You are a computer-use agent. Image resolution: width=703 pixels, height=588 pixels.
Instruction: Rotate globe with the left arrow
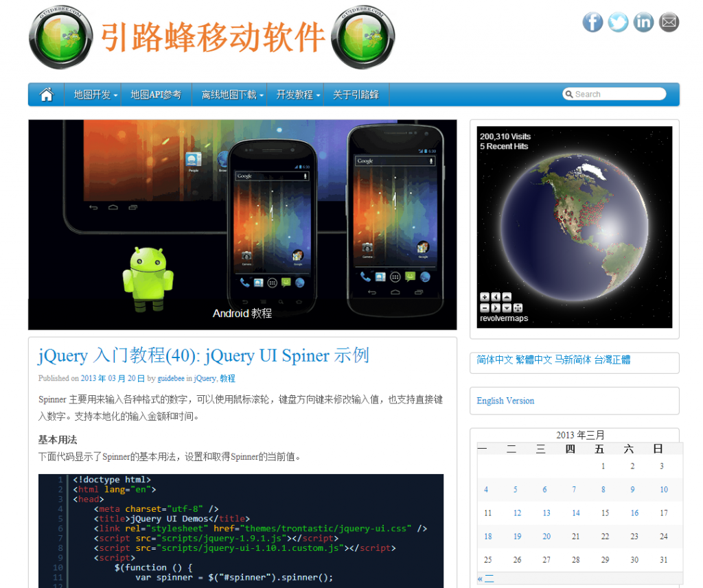point(496,296)
